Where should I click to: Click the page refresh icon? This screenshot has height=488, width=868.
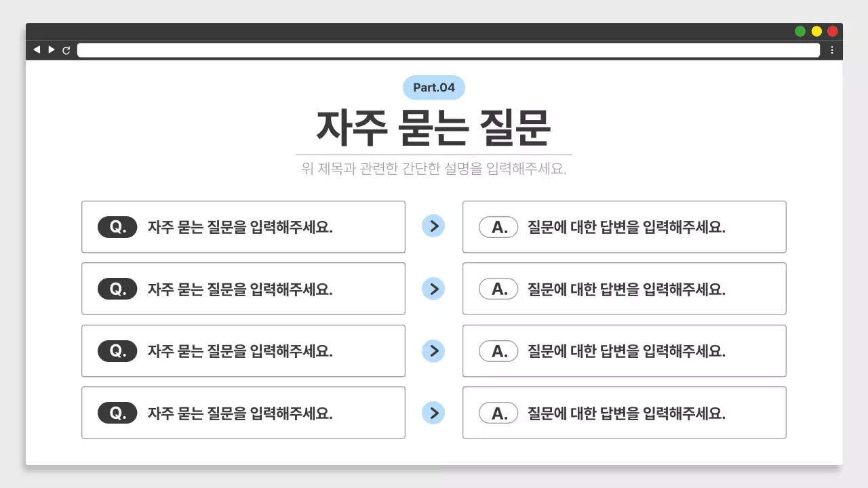coord(66,49)
